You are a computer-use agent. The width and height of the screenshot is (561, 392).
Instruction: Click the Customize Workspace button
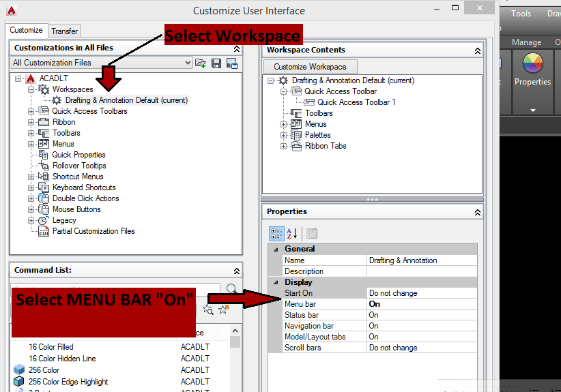[x=310, y=67]
